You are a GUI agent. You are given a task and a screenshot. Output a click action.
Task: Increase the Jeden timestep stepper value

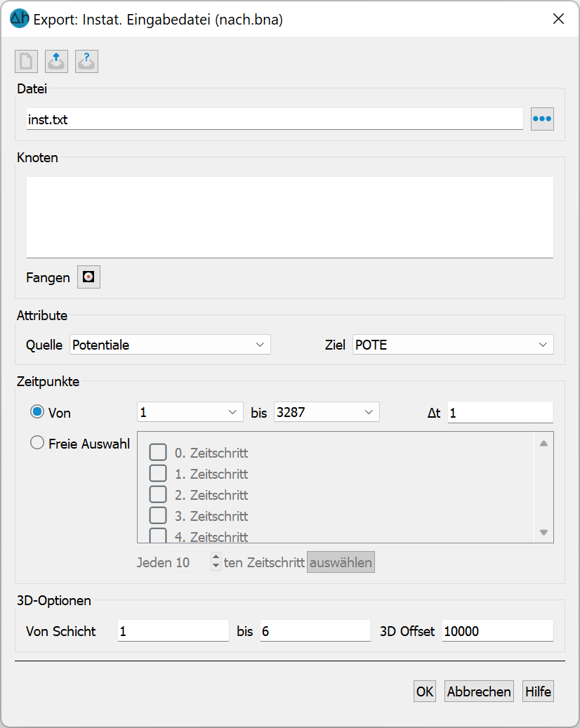[x=216, y=557]
